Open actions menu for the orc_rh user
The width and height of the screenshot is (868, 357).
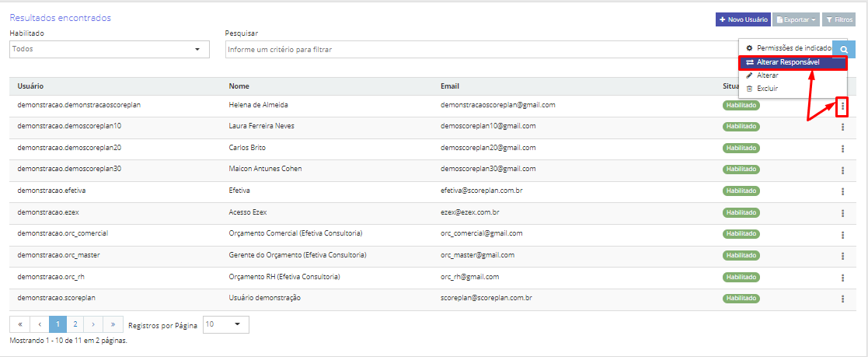(842, 278)
